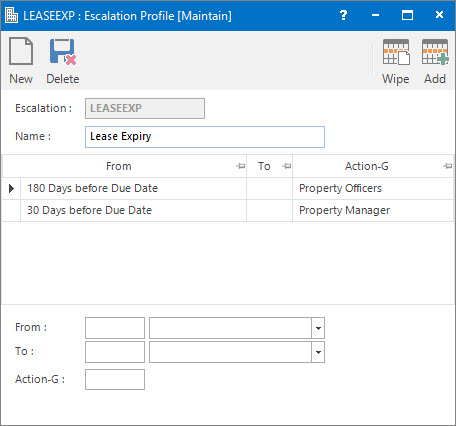456x426 pixels.
Task: Click the Action-G input field
Action: point(115,379)
